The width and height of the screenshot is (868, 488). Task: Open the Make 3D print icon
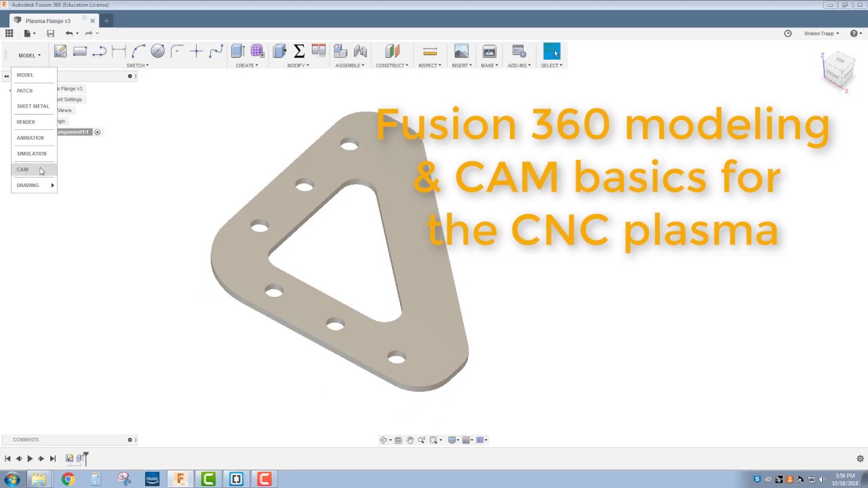[489, 51]
